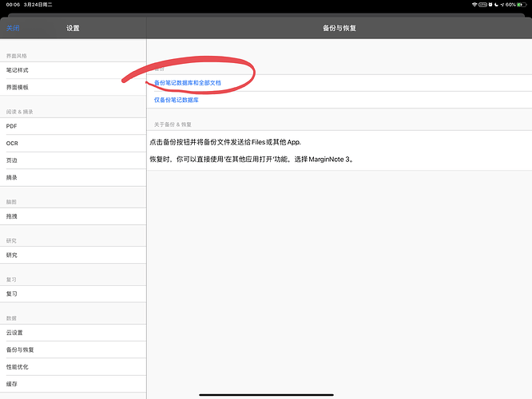
Task: Open 界面模板 settings
Action: tap(73, 87)
